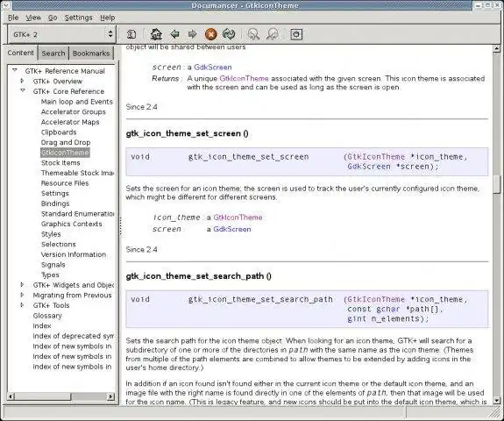Click the document page icon in toolbar
The width and height of the screenshot is (504, 421).
click(x=131, y=34)
